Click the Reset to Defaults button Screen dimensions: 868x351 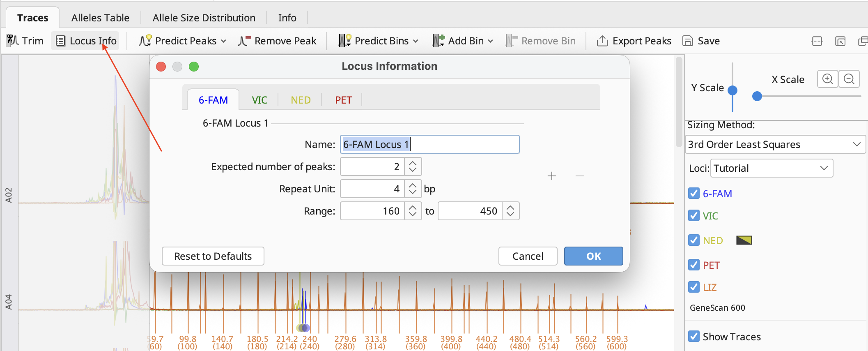click(x=213, y=256)
